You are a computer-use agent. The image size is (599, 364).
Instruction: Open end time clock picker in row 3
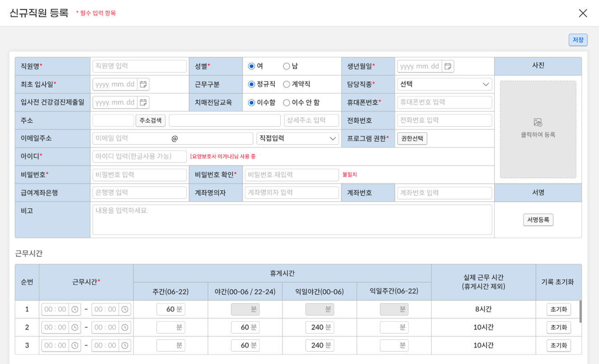point(125,345)
